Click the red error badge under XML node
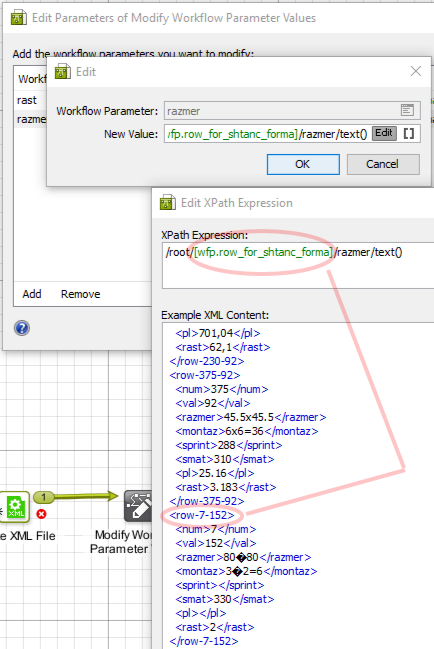Screen dimensions: 434x649 coord(41,514)
